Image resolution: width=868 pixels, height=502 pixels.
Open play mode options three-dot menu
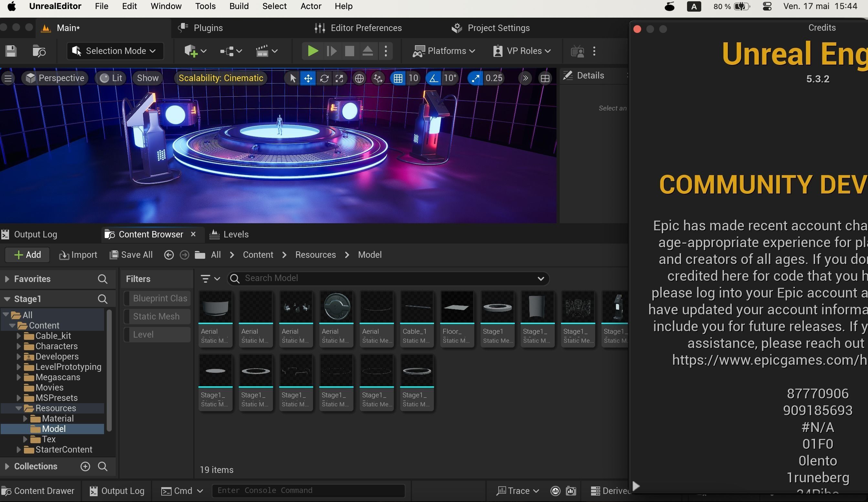coord(386,51)
